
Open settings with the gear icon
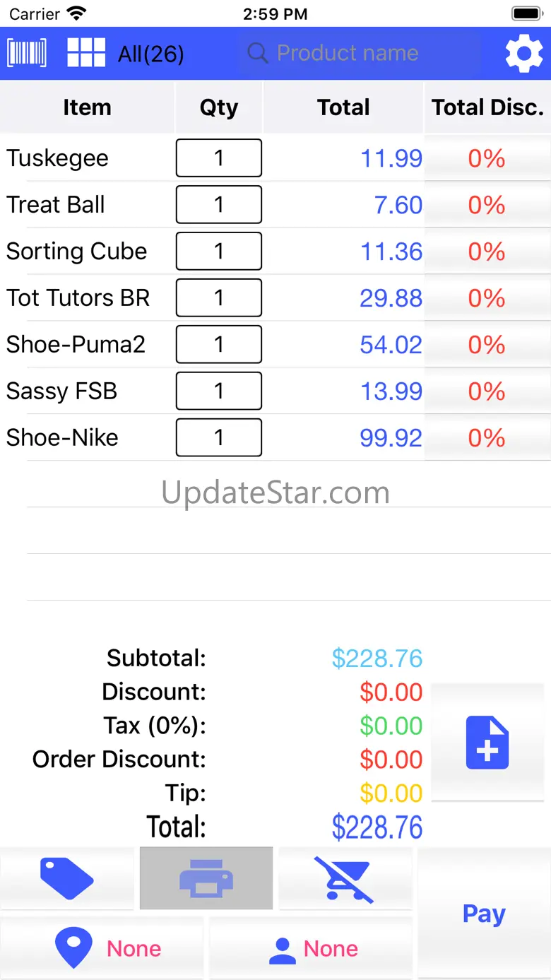pos(524,54)
